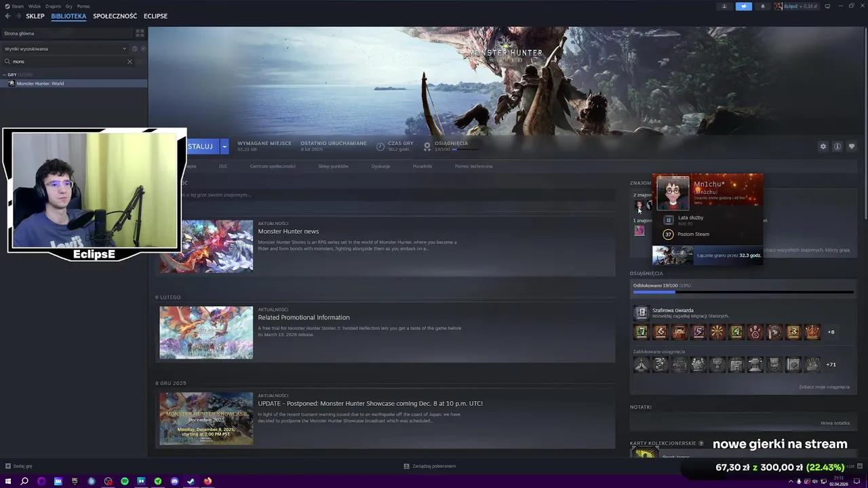The height and width of the screenshot is (488, 868).
Task: Open Windows taskbar search
Action: [24, 481]
